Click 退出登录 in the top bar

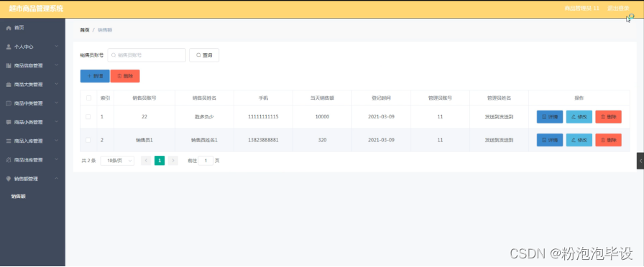tap(618, 9)
